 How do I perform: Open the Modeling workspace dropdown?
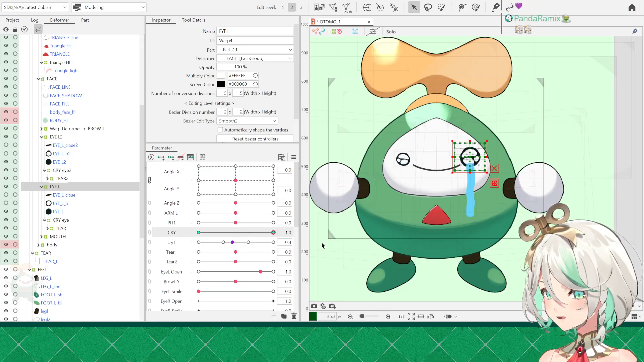(x=109, y=7)
